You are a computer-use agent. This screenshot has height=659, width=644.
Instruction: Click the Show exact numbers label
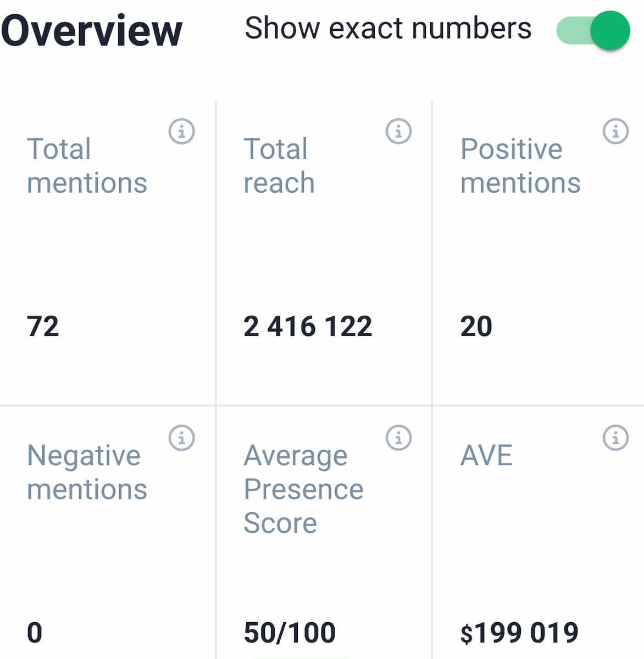coord(388,28)
